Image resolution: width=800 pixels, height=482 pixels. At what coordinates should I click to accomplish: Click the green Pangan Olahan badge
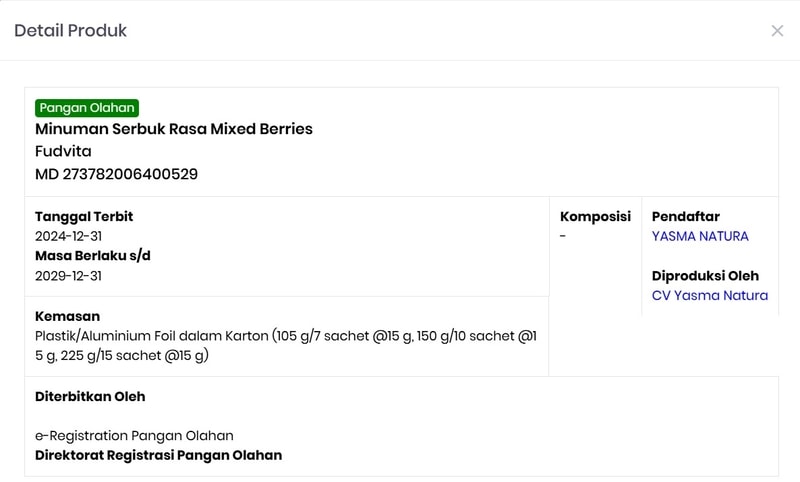pos(87,108)
